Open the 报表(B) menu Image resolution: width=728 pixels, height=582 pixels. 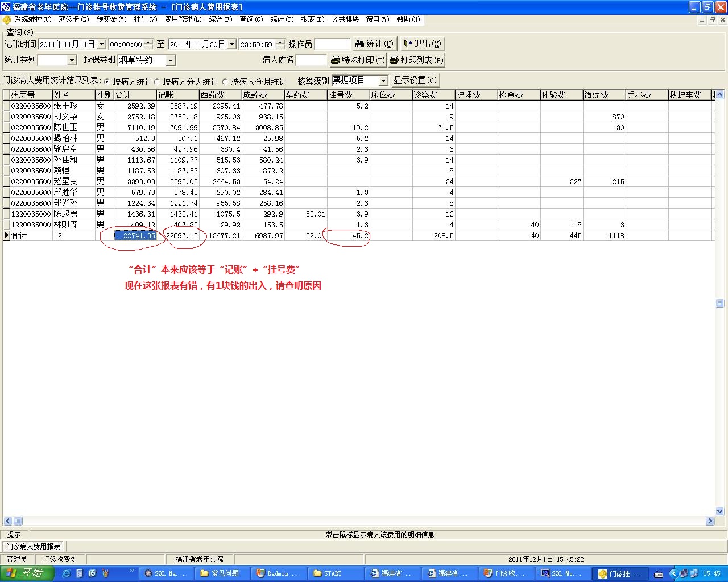click(313, 19)
